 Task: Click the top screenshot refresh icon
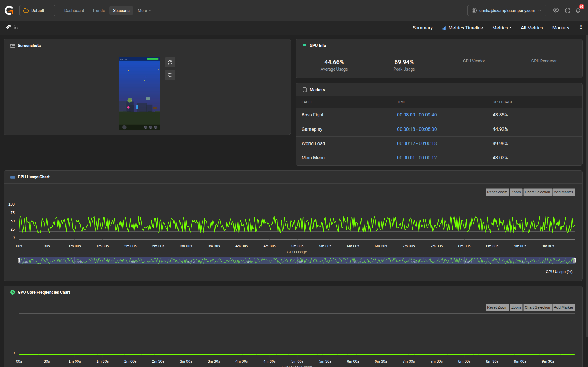tap(170, 62)
